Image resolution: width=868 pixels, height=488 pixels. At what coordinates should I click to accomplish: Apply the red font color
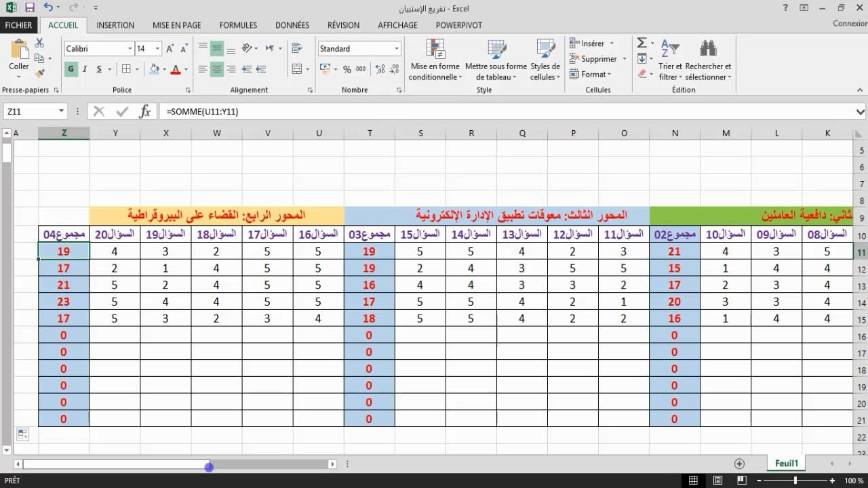[176, 69]
